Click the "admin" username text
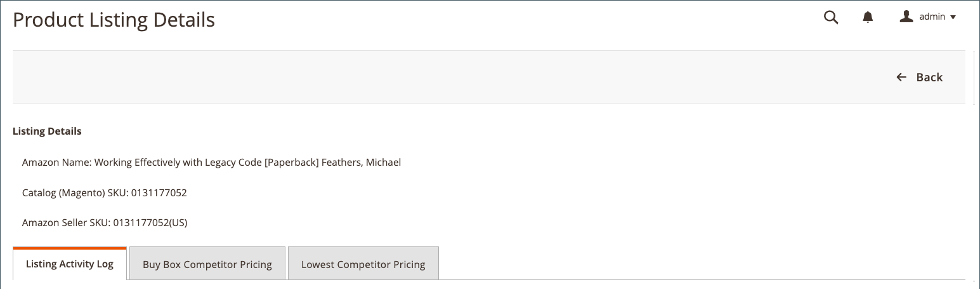Screen dimensions: 980x289 coord(932,17)
